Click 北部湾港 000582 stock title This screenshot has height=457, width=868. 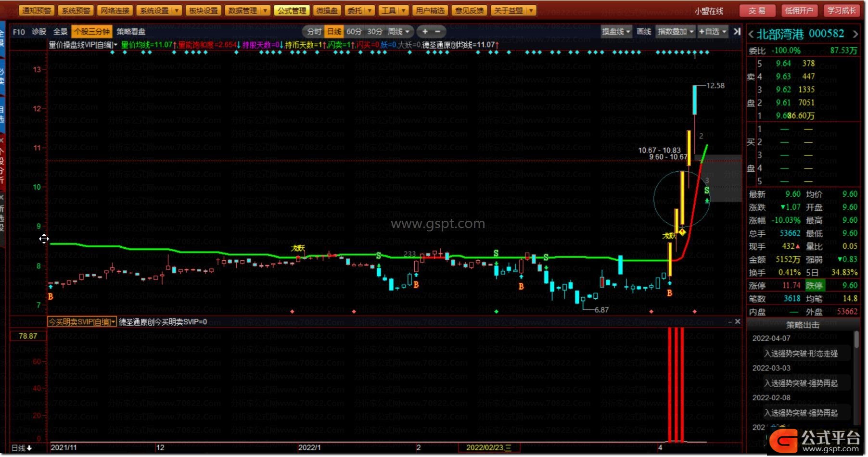(x=800, y=34)
